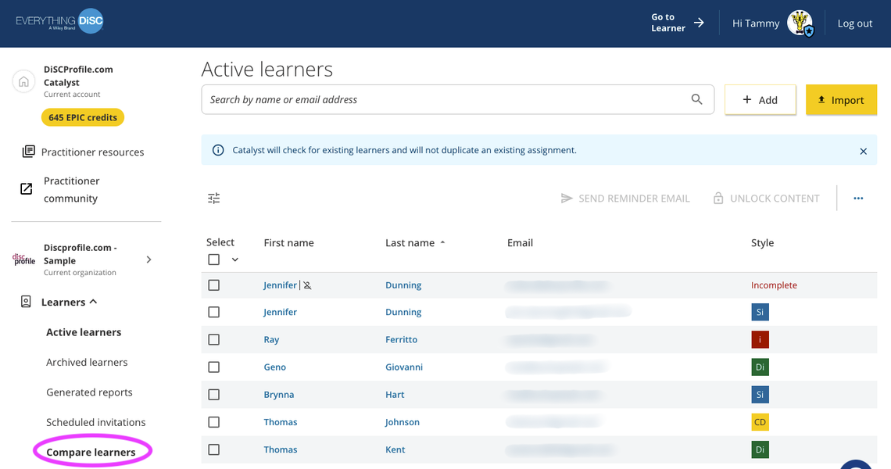The width and height of the screenshot is (891, 469).
Task: Open the Johnson last name link
Action: tap(402, 422)
